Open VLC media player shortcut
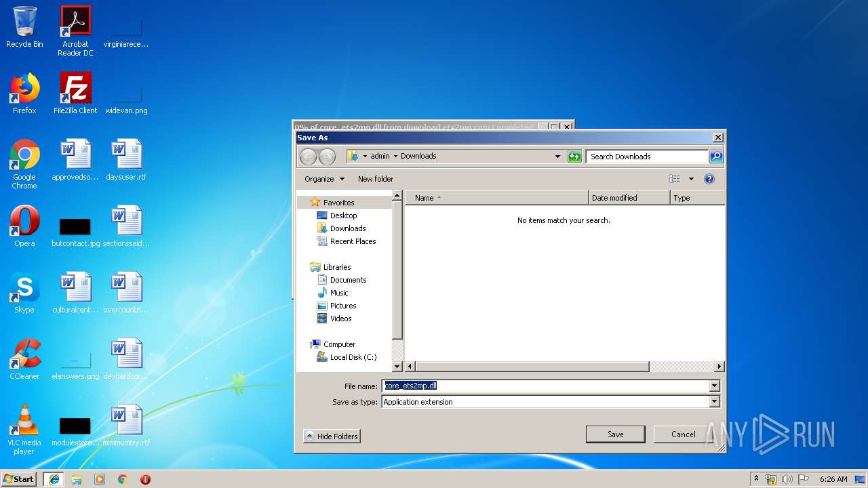The height and width of the screenshot is (488, 868). click(x=24, y=430)
